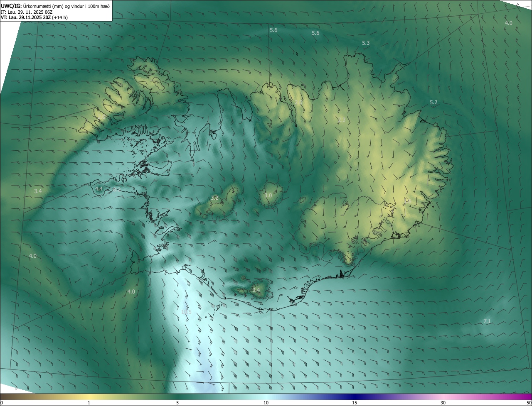
Task: Click the 5 tick label on the color scale
Action: click(177, 403)
